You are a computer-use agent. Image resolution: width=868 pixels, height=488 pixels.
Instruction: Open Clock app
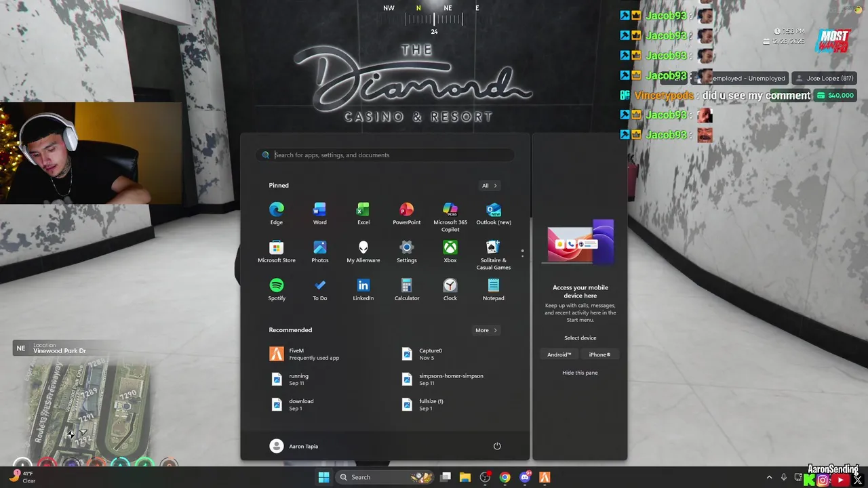click(450, 289)
